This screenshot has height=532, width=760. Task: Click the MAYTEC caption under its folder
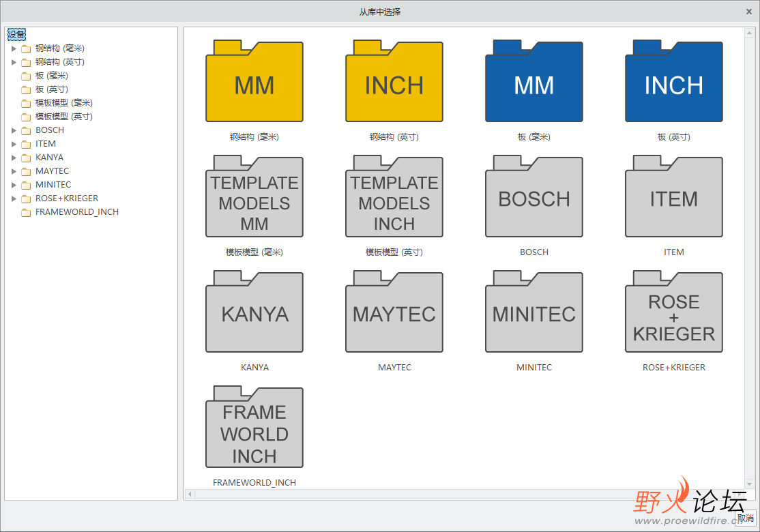(x=394, y=368)
